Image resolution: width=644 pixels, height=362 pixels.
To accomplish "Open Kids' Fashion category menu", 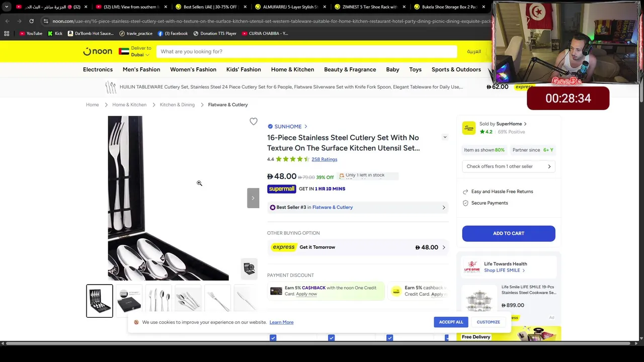I will click(x=244, y=69).
